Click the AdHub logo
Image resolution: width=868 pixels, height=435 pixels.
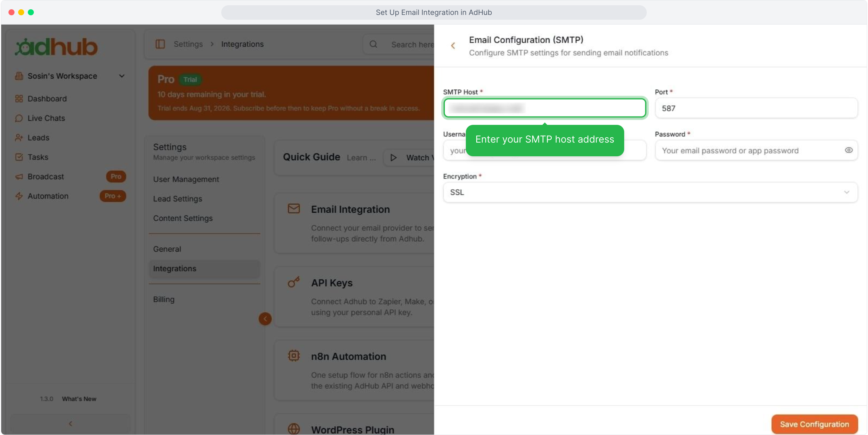click(56, 47)
